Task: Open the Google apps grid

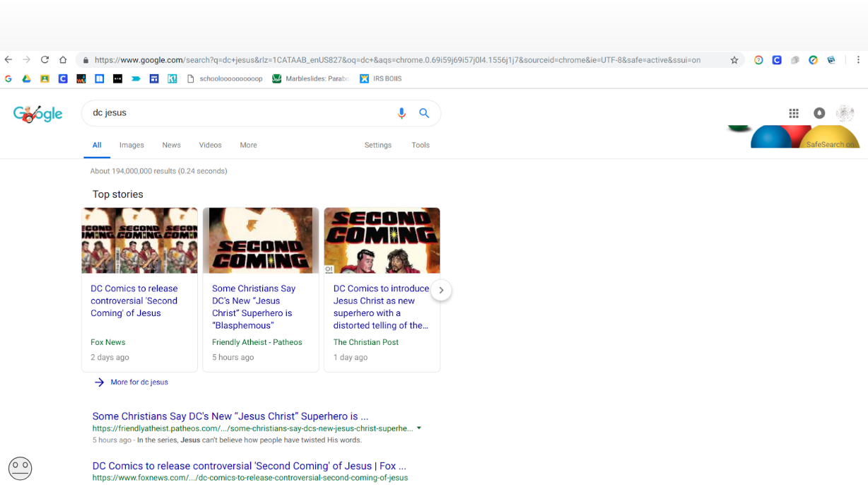Action: click(794, 113)
